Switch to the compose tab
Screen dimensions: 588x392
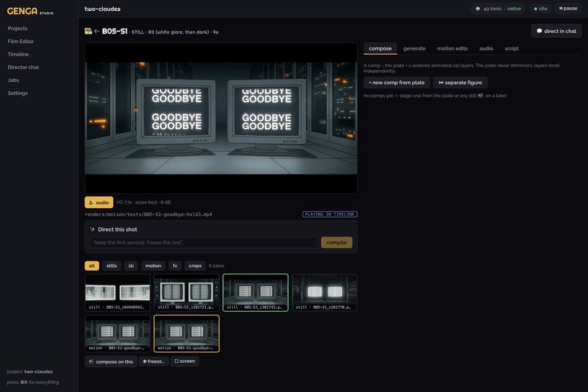click(380, 48)
